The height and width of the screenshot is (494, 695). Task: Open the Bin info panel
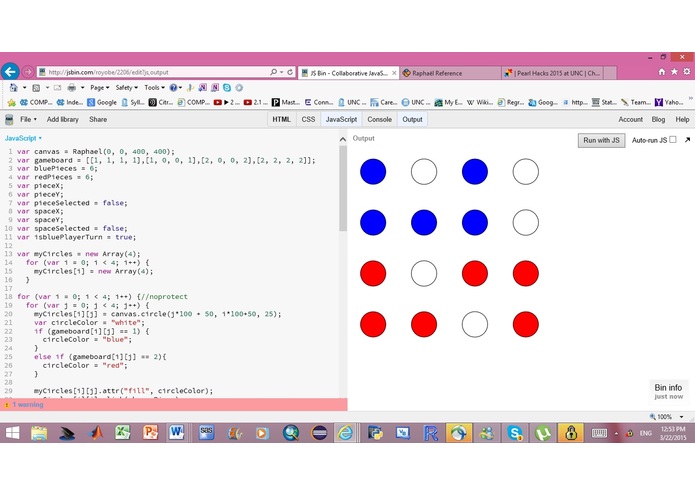tap(668, 391)
